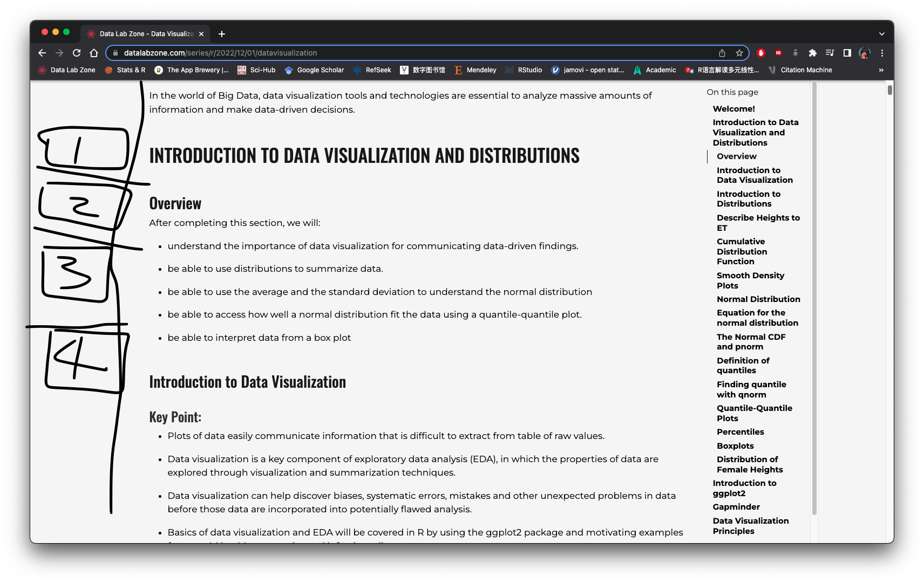Jump to Overview in page contents
Viewport: 924px width, 583px height.
(737, 156)
